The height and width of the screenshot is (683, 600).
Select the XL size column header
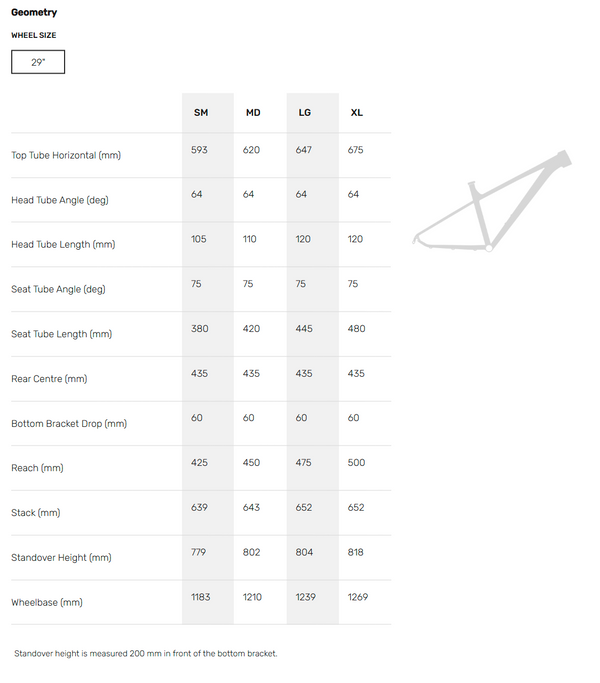(357, 113)
